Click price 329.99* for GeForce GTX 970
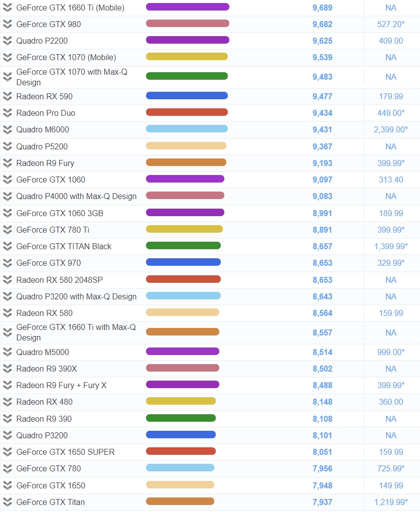The height and width of the screenshot is (512, 420). point(391,263)
